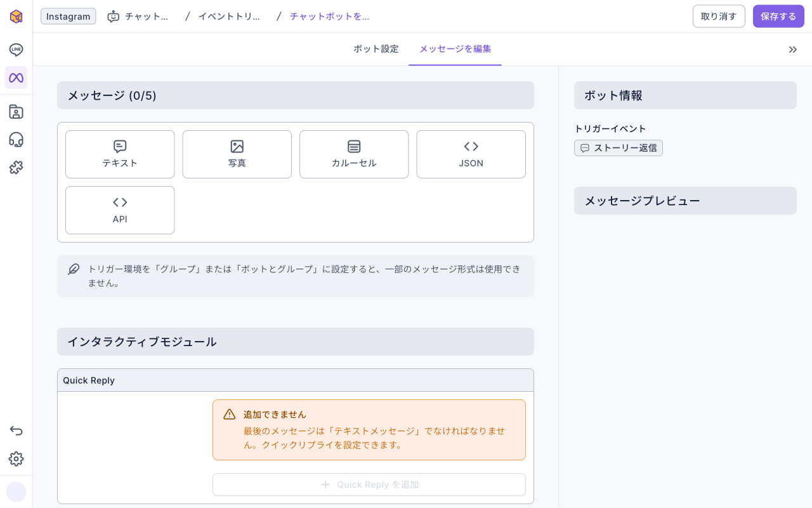Open the contacts sidebar icon
Image resolution: width=812 pixels, height=508 pixels.
click(16, 112)
